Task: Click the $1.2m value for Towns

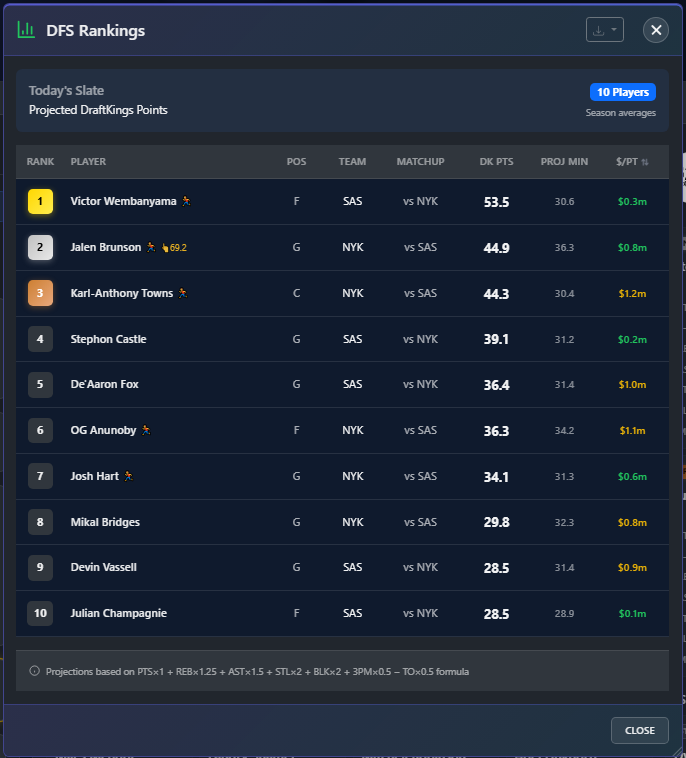Action: [632, 293]
